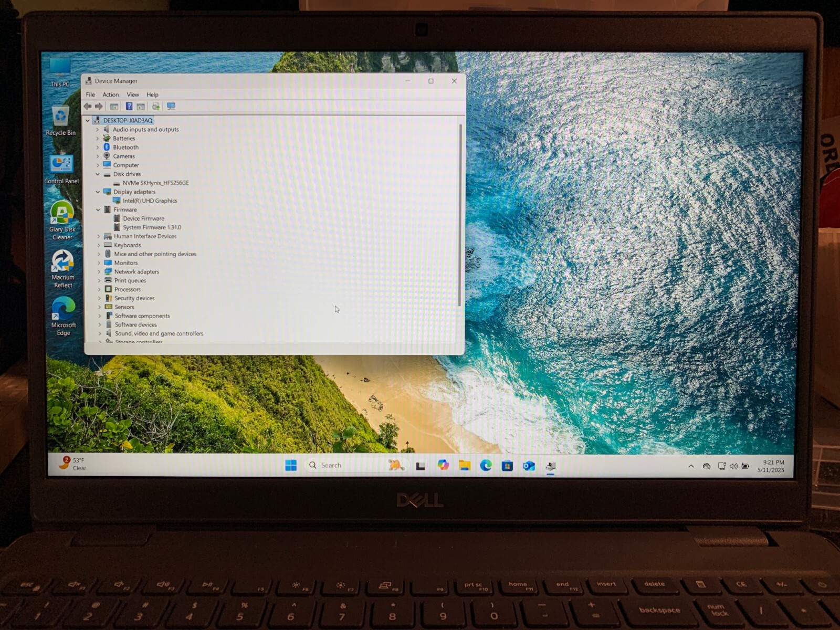Select the Computer category
The width and height of the screenshot is (840, 630).
[x=121, y=165]
